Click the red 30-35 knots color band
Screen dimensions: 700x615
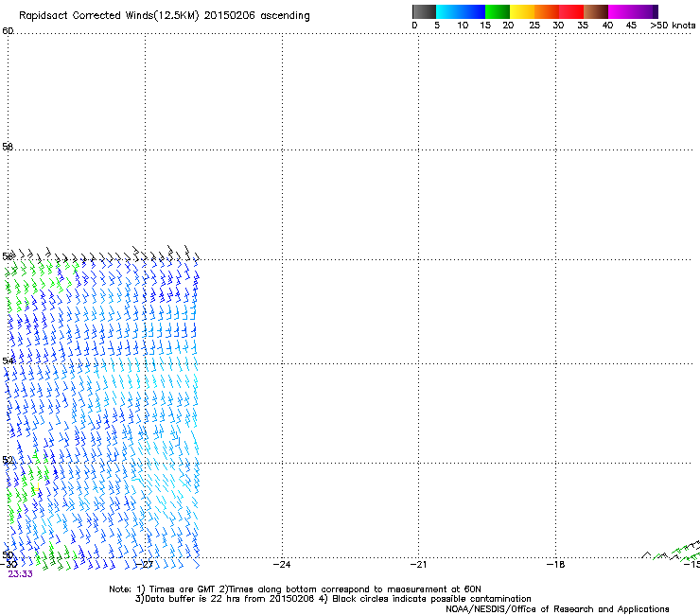(x=571, y=11)
